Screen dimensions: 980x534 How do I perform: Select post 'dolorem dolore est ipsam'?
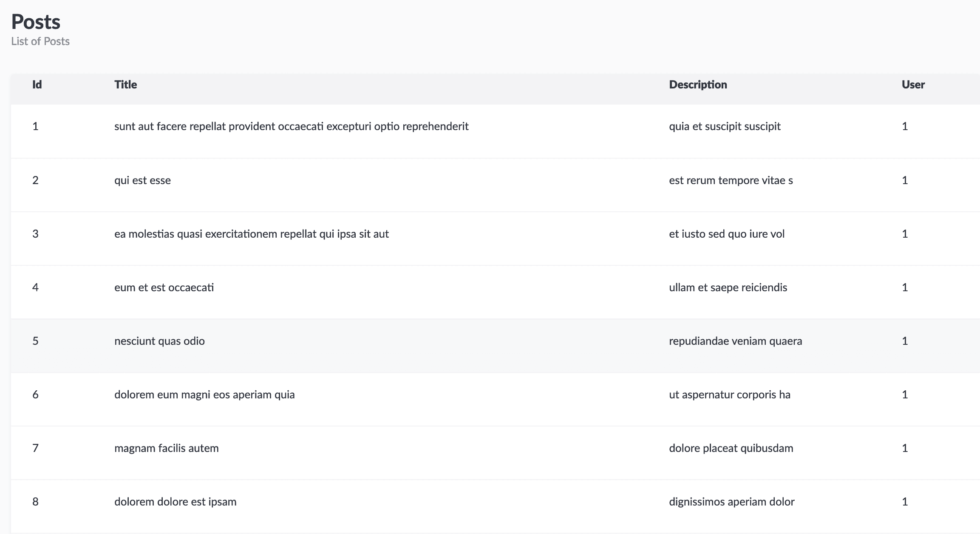click(x=176, y=501)
